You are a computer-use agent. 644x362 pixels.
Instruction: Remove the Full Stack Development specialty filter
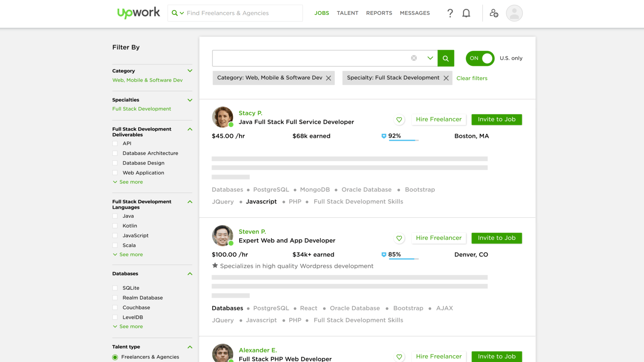[x=446, y=78]
